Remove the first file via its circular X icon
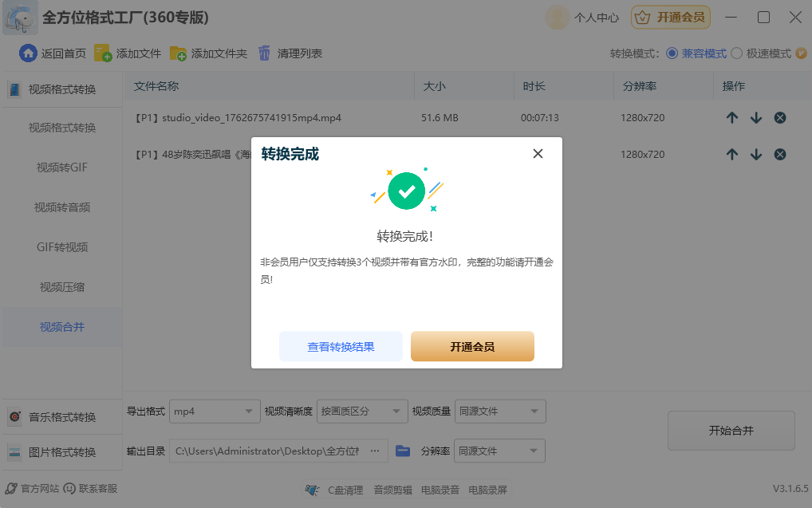This screenshot has height=508, width=812. (779, 117)
